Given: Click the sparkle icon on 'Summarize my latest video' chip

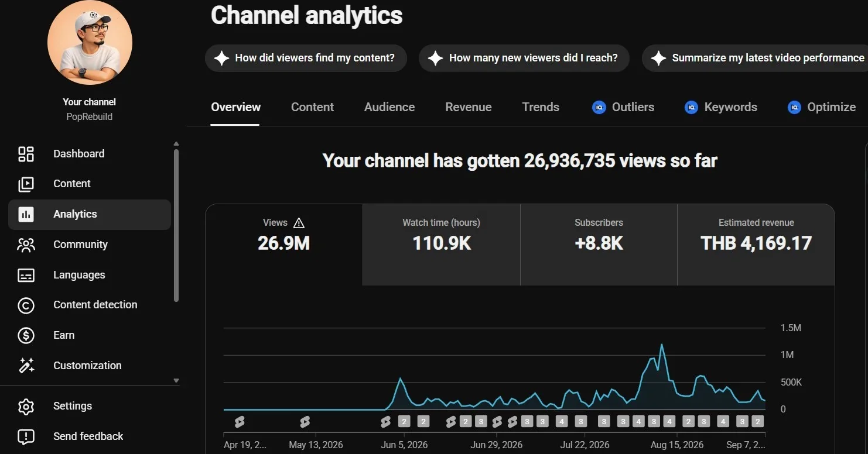Looking at the screenshot, I should (x=658, y=58).
